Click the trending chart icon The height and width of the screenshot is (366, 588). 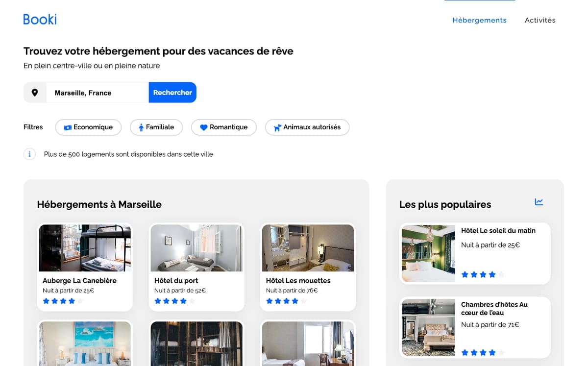539,202
